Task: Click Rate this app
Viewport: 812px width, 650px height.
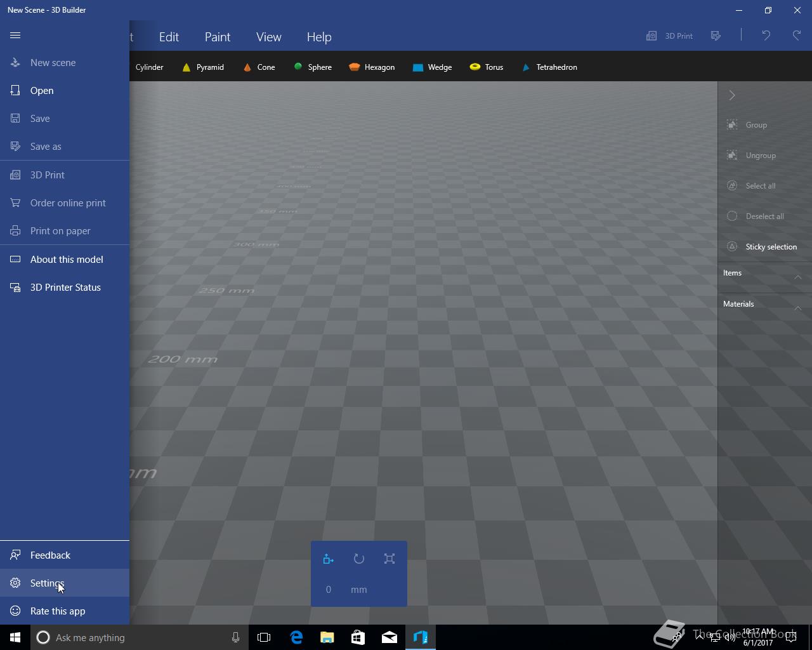Action: pos(65,611)
